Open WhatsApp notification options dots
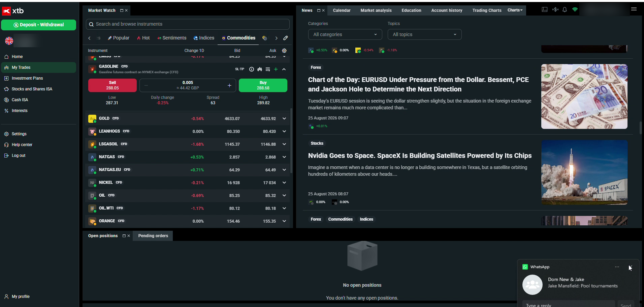Image resolution: width=644 pixels, height=307 pixels. (617, 267)
